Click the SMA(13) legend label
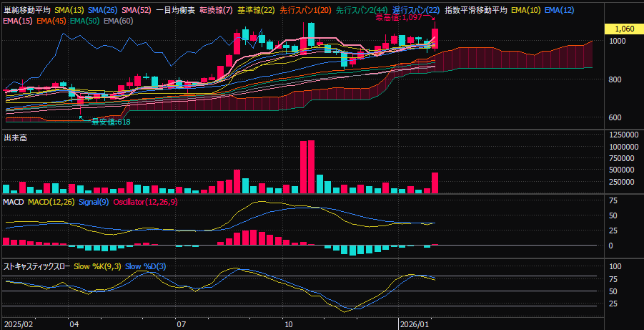 pyautogui.click(x=69, y=10)
